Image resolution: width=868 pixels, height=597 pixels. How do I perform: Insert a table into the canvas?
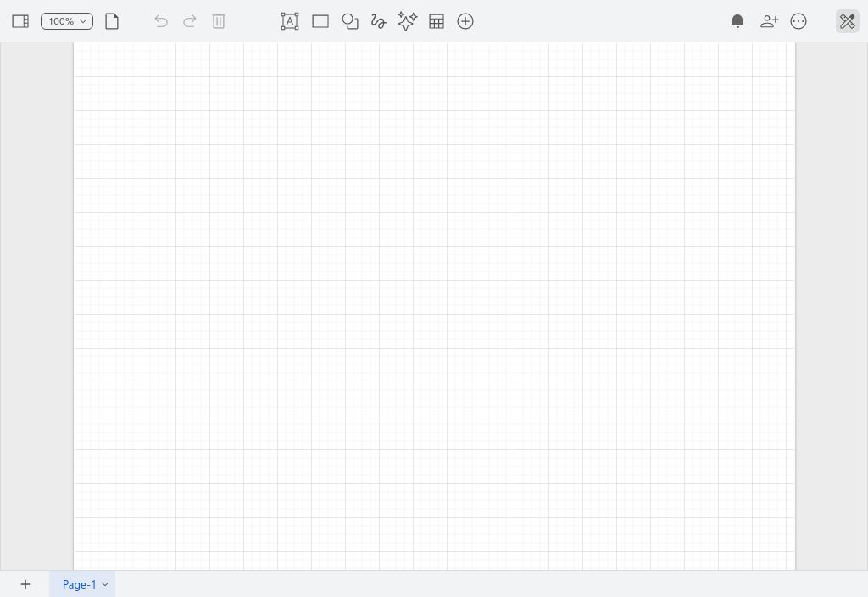point(437,21)
